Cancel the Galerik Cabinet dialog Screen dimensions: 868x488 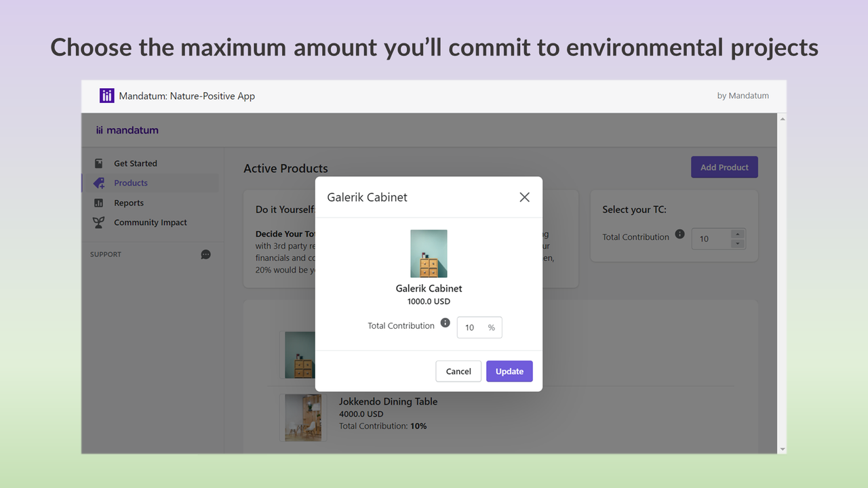[458, 371]
